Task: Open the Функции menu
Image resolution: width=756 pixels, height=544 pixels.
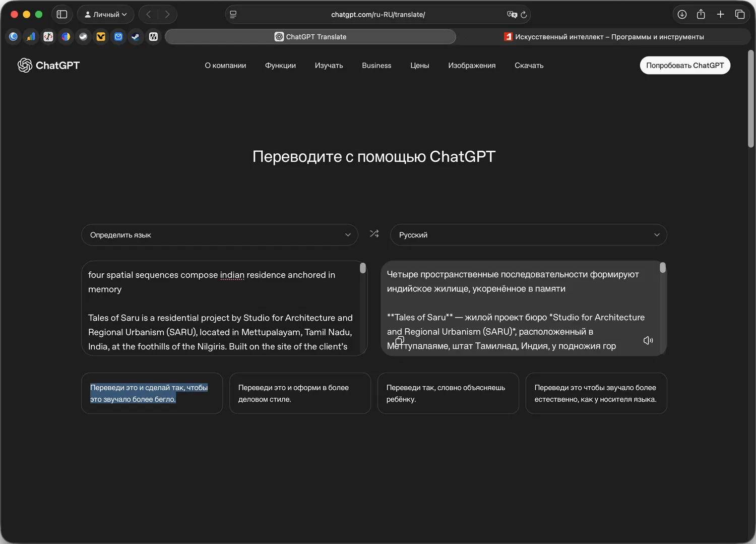Action: [280, 66]
